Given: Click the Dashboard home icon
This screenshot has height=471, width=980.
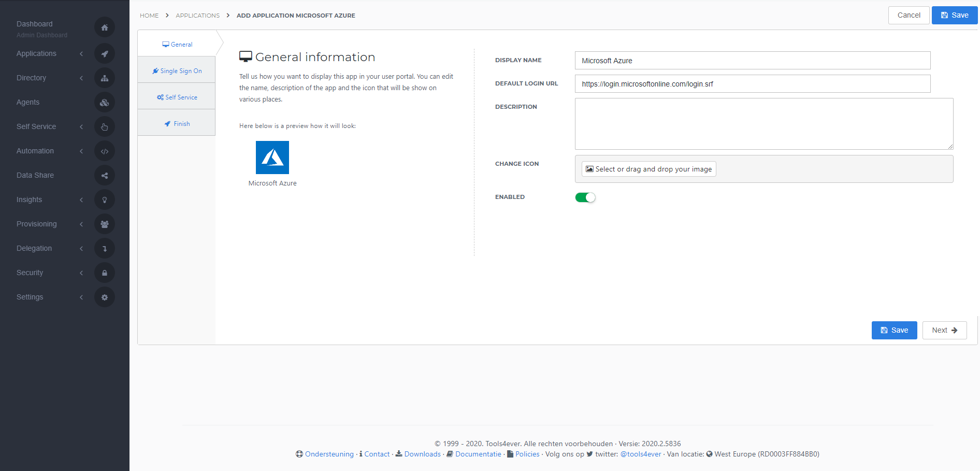Looking at the screenshot, I should [x=105, y=27].
